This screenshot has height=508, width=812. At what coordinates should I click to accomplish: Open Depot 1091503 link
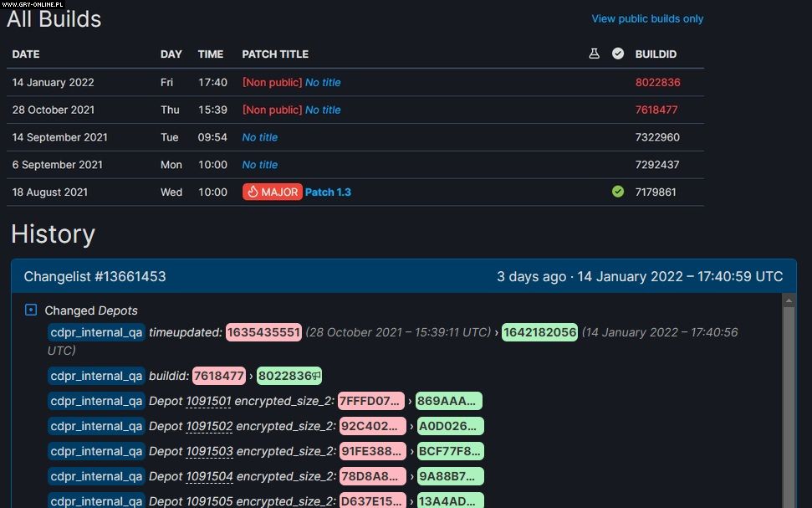[209, 451]
